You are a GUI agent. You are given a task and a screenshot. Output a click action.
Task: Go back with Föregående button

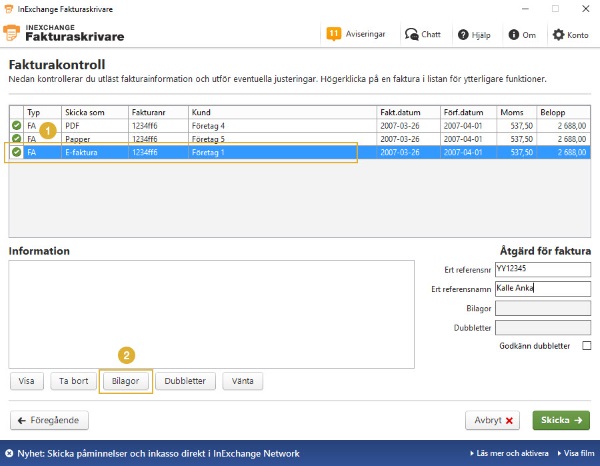click(x=49, y=420)
